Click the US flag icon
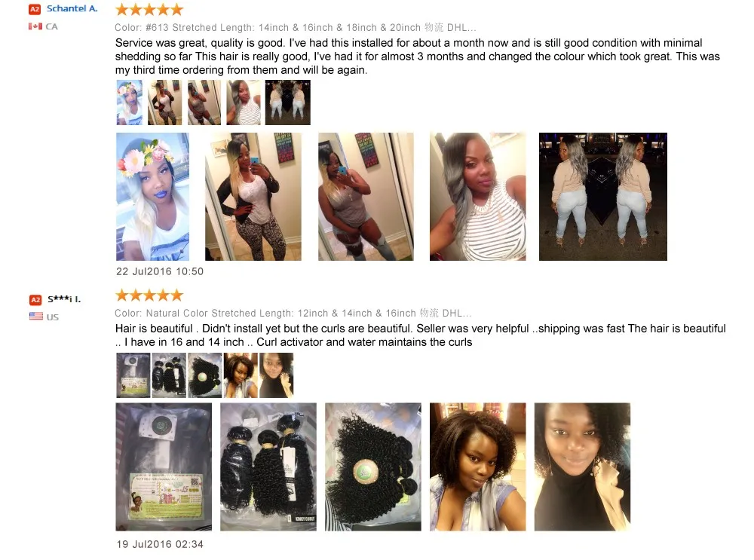Image resolution: width=754 pixels, height=560 pixels. 36,317
